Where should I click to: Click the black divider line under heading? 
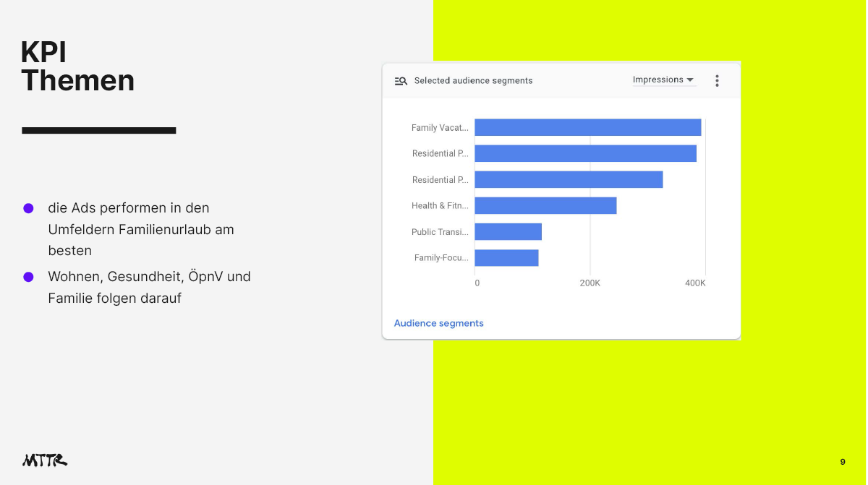pos(99,131)
